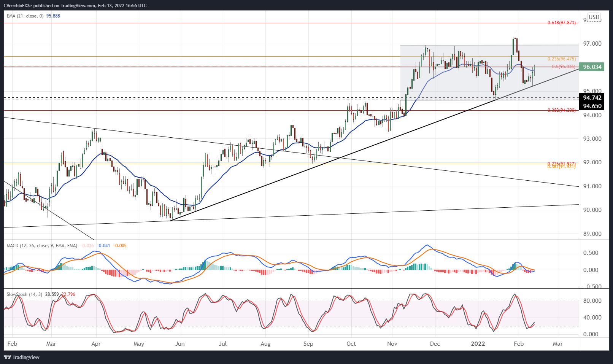Click the current price label 96.034
Image resolution: width=613 pixels, height=364 pixels.
point(592,67)
